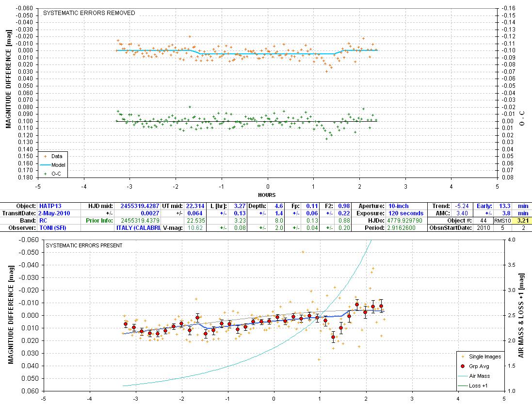
Task: Click the V-mag value 10.62
Action: click(195, 228)
